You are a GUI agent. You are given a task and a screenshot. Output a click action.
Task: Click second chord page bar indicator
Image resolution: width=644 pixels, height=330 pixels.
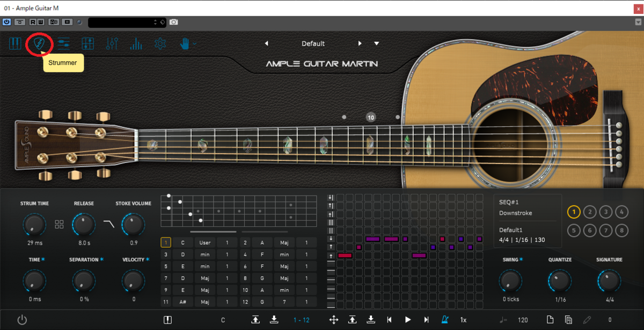[266, 232]
